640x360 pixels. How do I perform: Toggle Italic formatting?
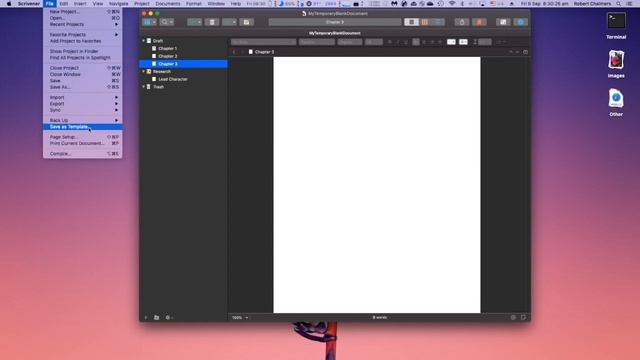[x=398, y=42]
